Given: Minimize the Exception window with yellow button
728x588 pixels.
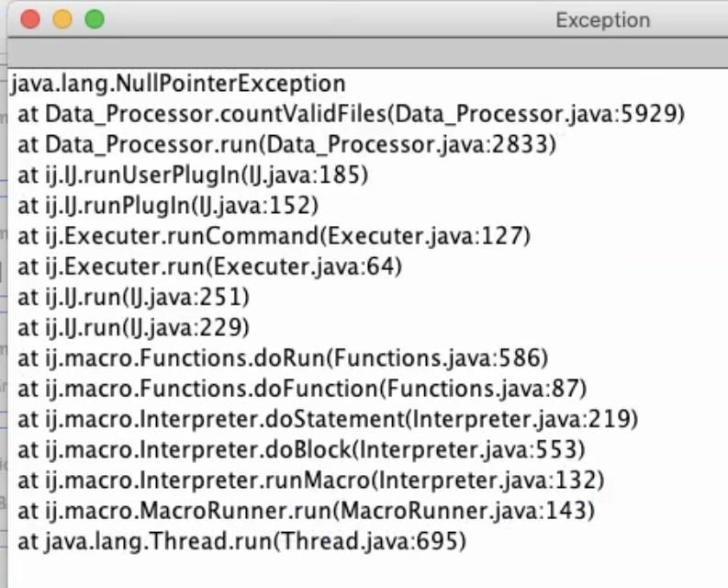Looking at the screenshot, I should point(62,19).
